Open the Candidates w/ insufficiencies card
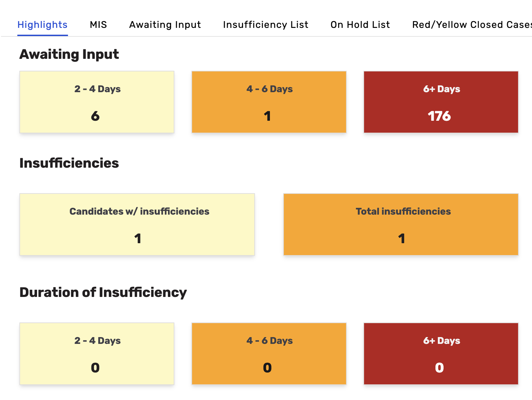 point(137,224)
